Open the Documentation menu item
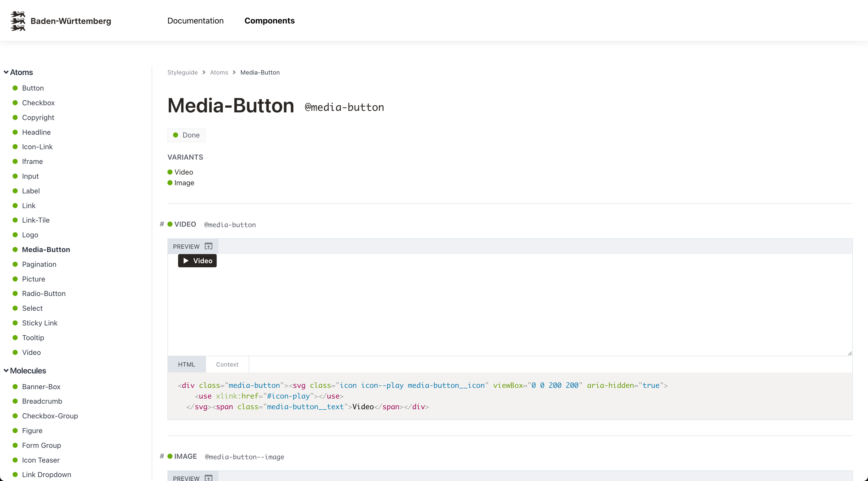868x481 pixels. pos(196,21)
